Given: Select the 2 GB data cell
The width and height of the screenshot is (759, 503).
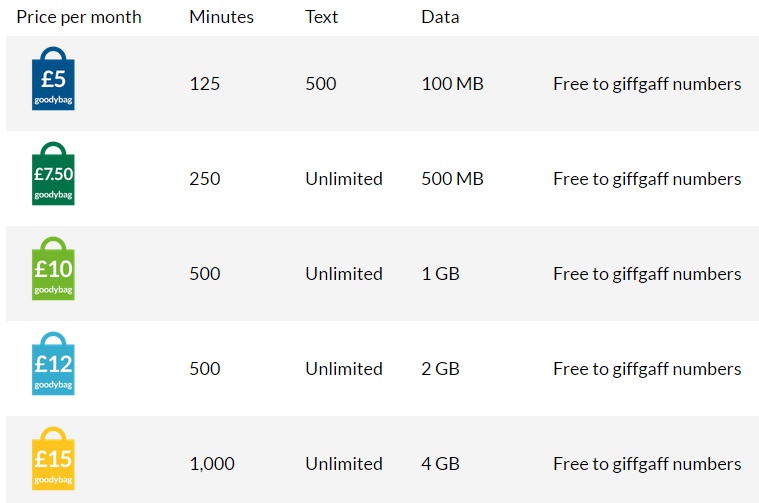Looking at the screenshot, I should coord(440,369).
